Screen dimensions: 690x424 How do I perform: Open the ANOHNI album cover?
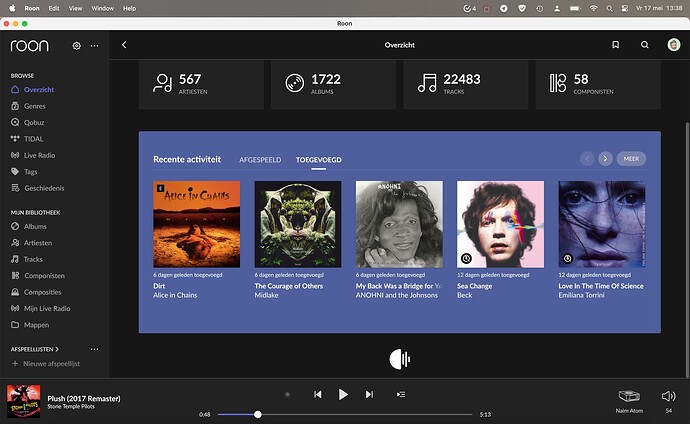[399, 224]
